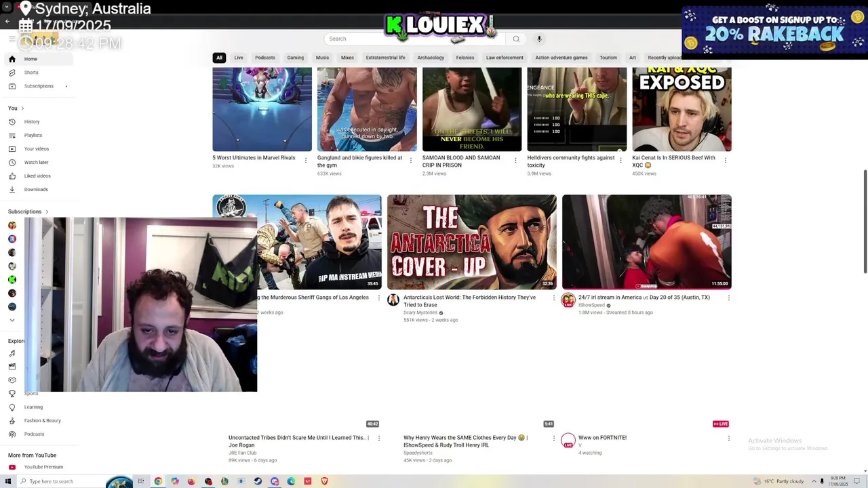Select Action-adventure games chip
The height and width of the screenshot is (488, 868).
561,58
